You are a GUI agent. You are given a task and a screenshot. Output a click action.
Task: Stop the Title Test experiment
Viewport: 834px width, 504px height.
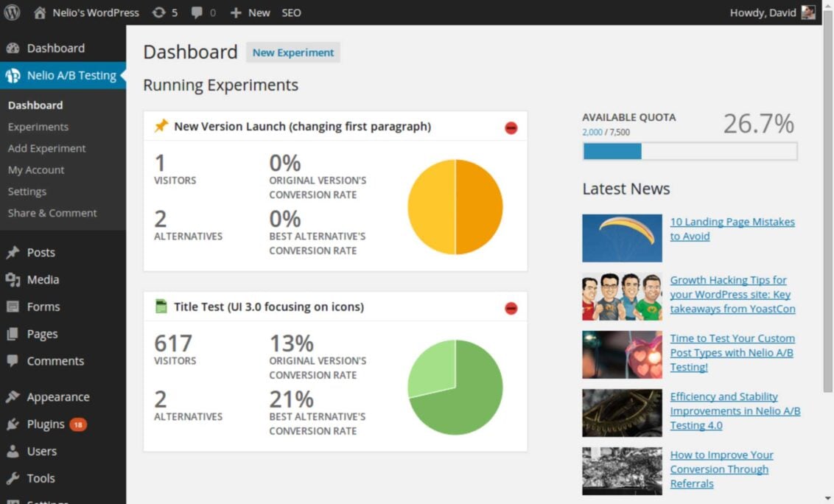tap(511, 307)
